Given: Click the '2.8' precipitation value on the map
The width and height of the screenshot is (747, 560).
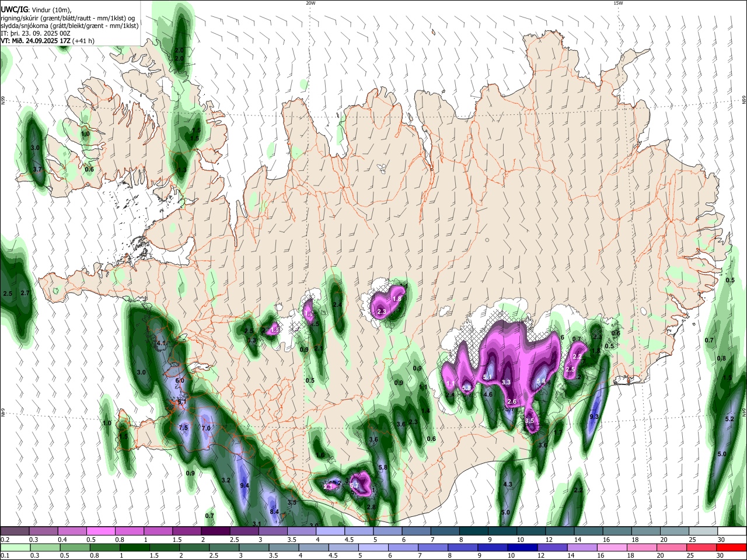Looking at the screenshot, I should tap(371, 507).
